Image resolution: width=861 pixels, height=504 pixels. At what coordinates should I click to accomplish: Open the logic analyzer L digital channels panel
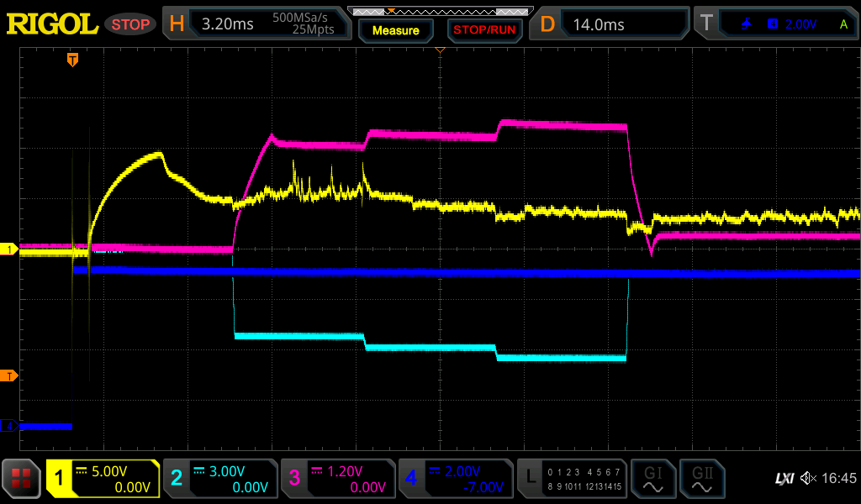pyautogui.click(x=572, y=479)
